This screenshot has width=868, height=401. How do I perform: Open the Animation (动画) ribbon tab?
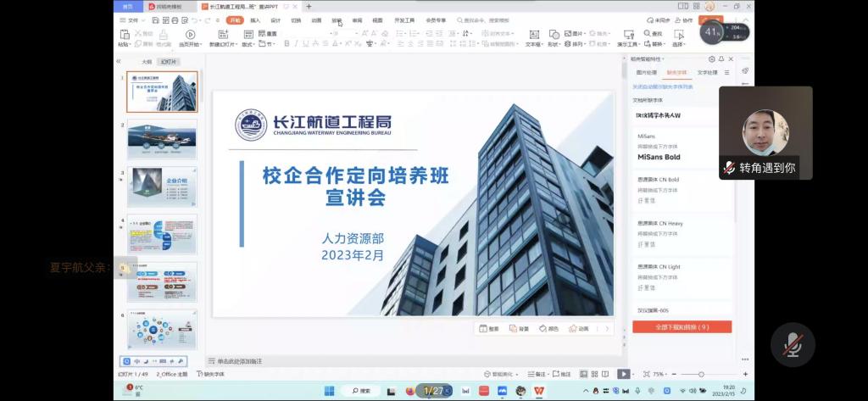coord(316,20)
